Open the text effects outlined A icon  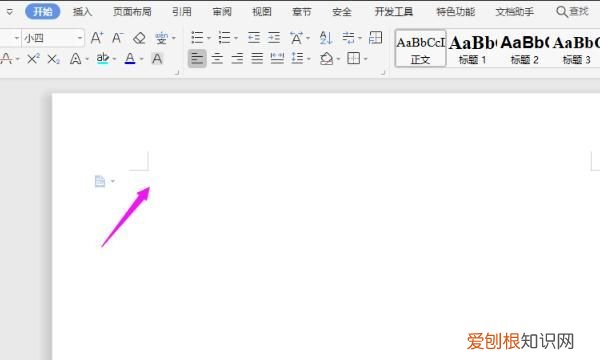[x=75, y=59]
